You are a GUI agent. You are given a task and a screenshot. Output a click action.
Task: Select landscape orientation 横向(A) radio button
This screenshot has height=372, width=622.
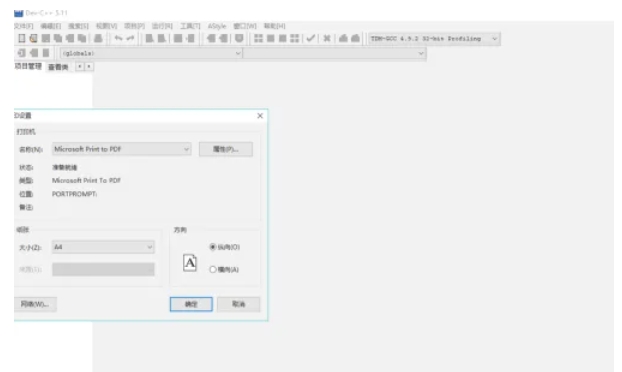pyautogui.click(x=213, y=269)
